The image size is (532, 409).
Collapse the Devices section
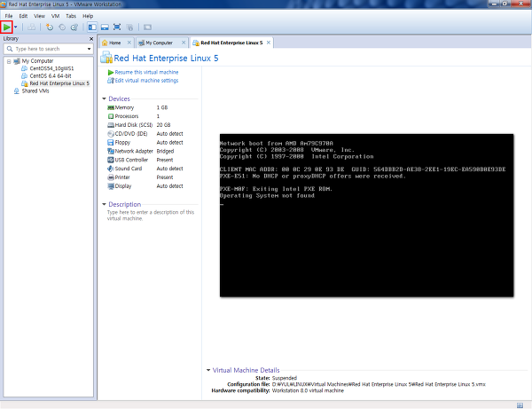pos(104,98)
